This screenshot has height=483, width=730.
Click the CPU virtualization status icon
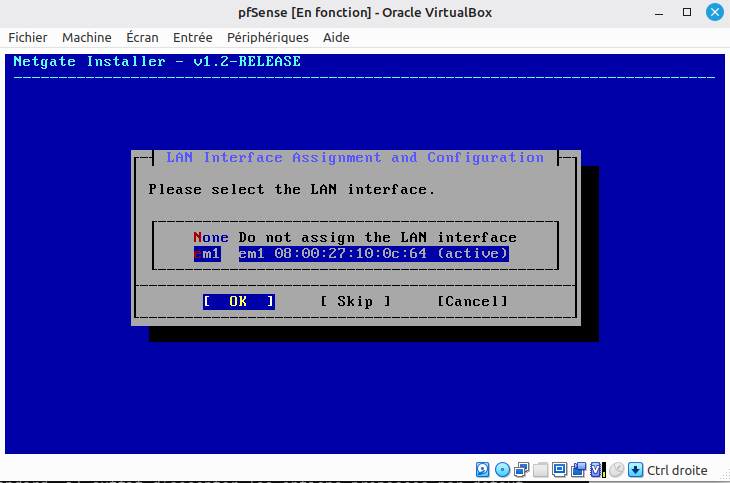pos(598,469)
